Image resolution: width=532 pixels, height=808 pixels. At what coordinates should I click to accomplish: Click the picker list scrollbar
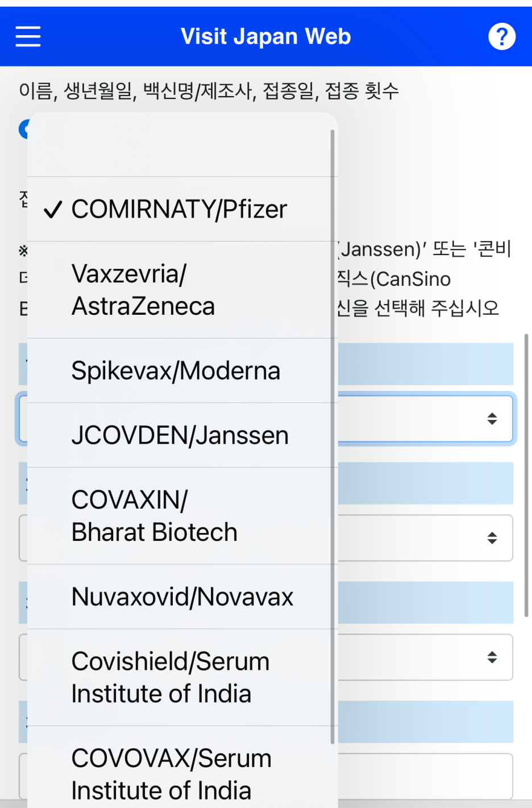(x=332, y=436)
